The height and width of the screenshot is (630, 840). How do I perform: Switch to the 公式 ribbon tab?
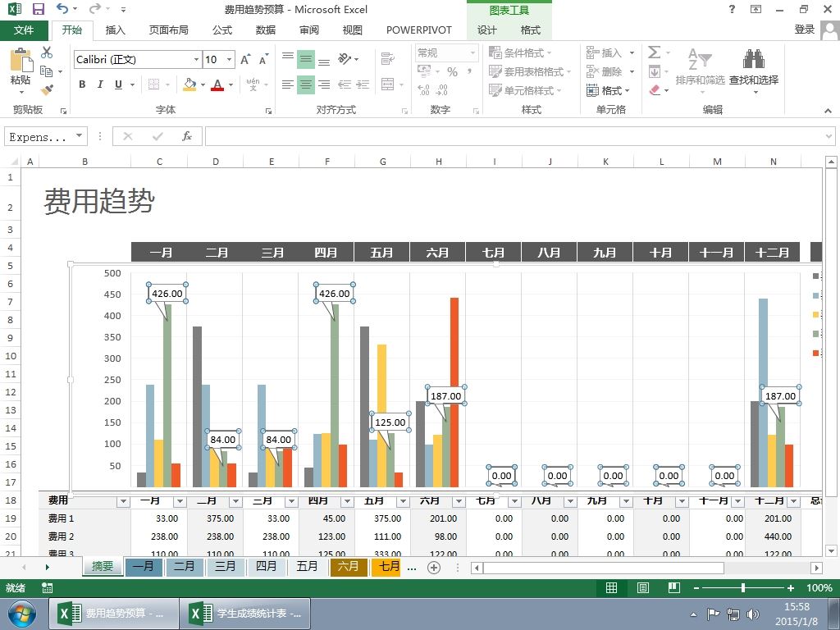(x=221, y=30)
